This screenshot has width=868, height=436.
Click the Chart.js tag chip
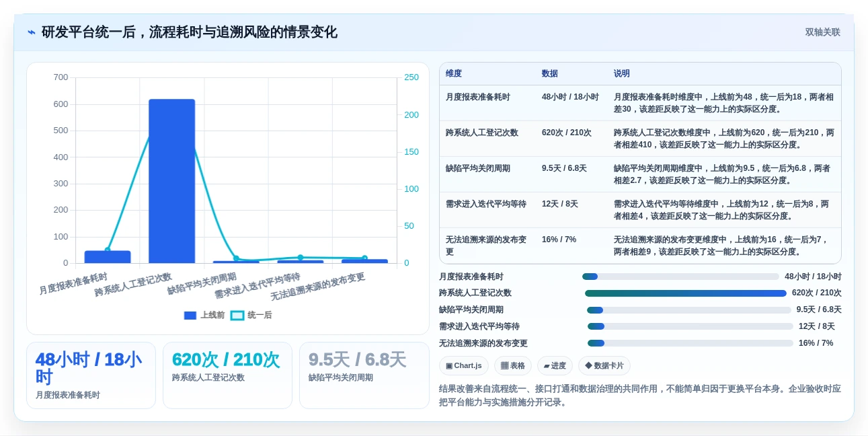pos(464,365)
